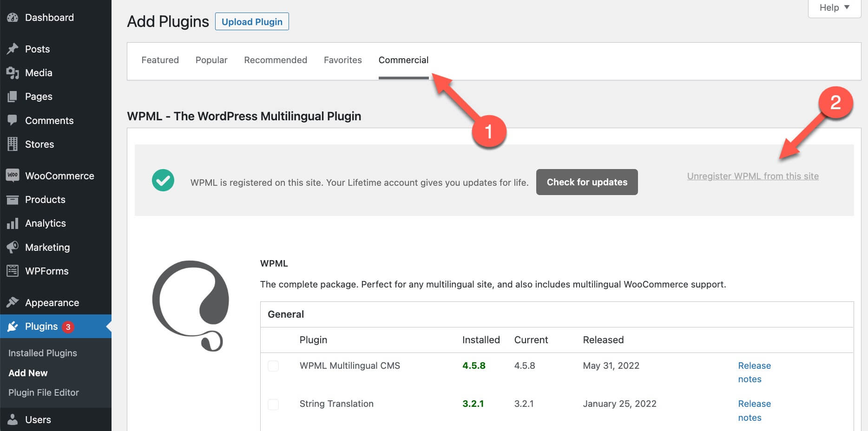
Task: Click the Appearance paintbrush icon
Action: click(13, 302)
